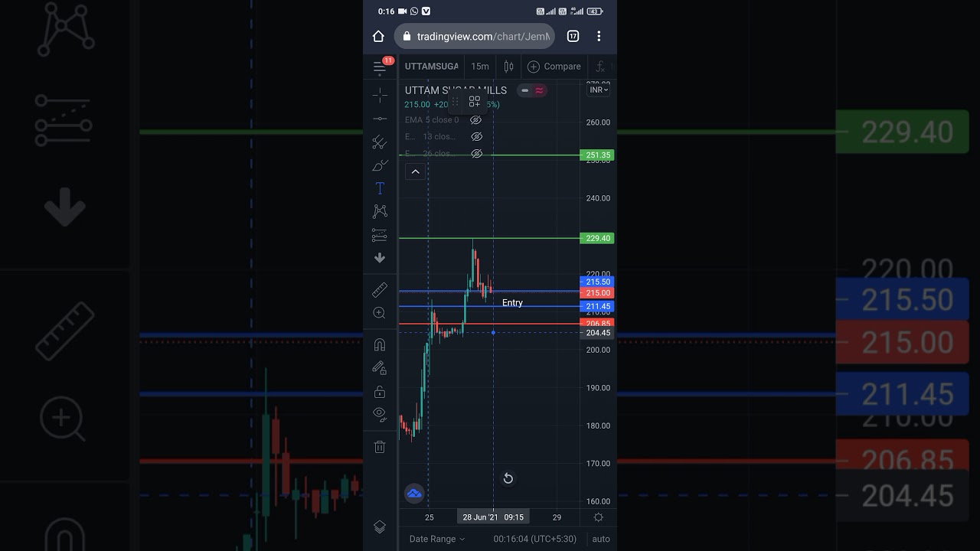980x551 pixels.
Task: Click the EMA 5 close 0 legend text
Action: coord(432,120)
